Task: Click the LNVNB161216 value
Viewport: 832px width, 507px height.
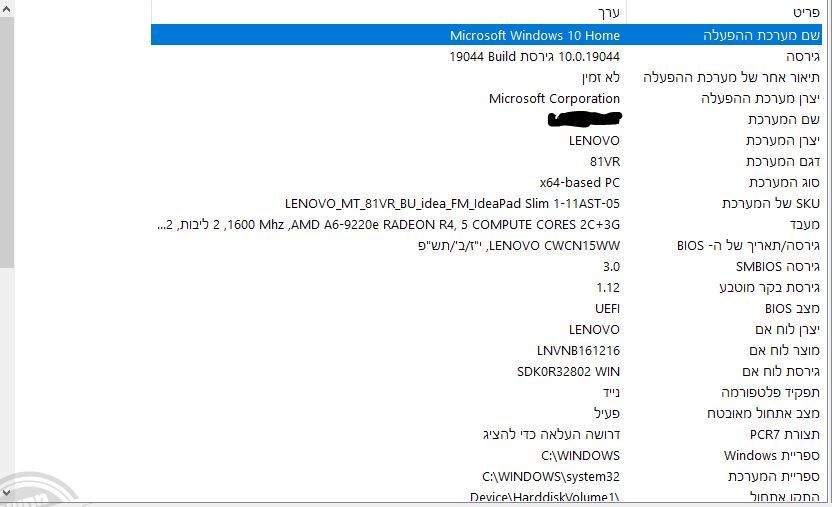Action: [x=578, y=351]
